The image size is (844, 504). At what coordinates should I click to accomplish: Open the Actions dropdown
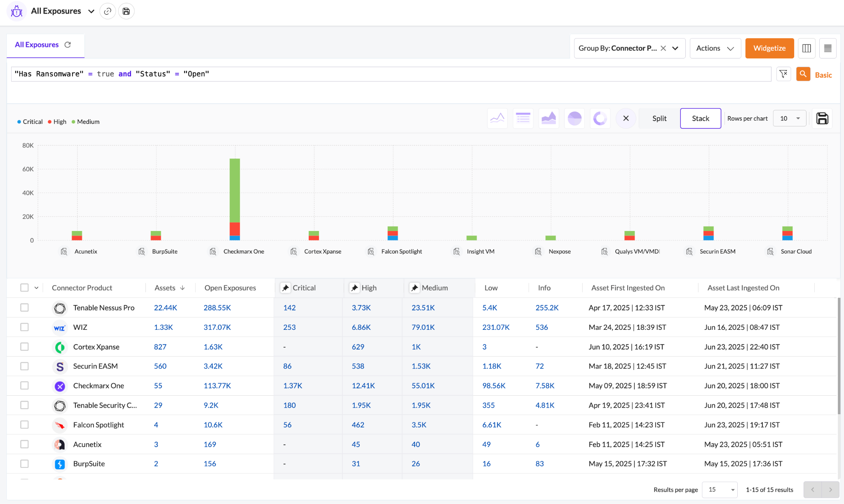(x=715, y=48)
